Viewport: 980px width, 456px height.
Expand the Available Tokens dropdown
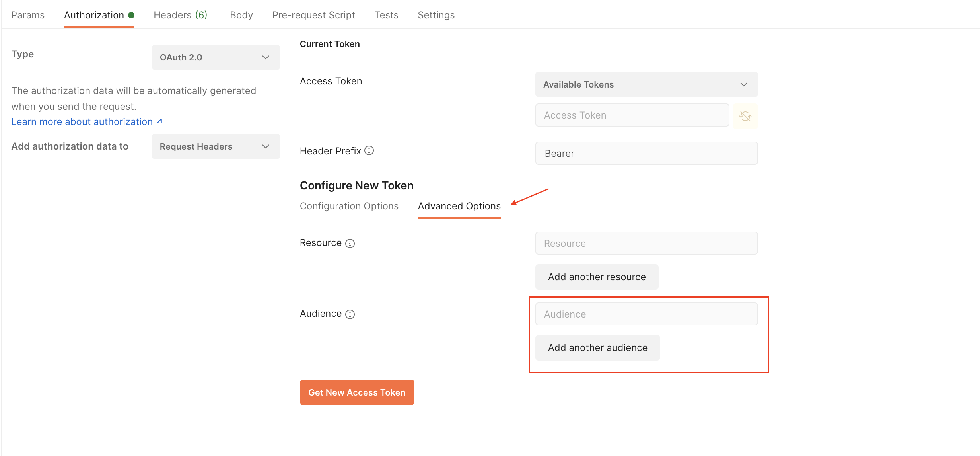tap(646, 84)
